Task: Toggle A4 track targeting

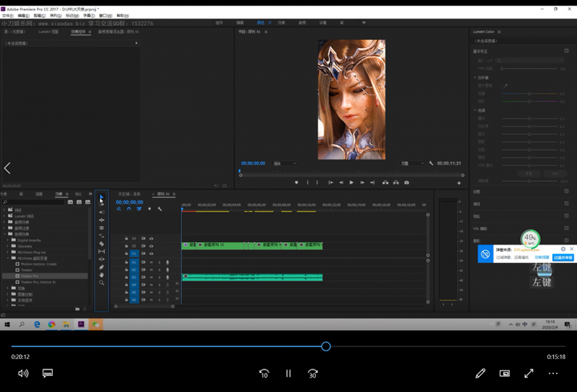Action: coord(134,285)
